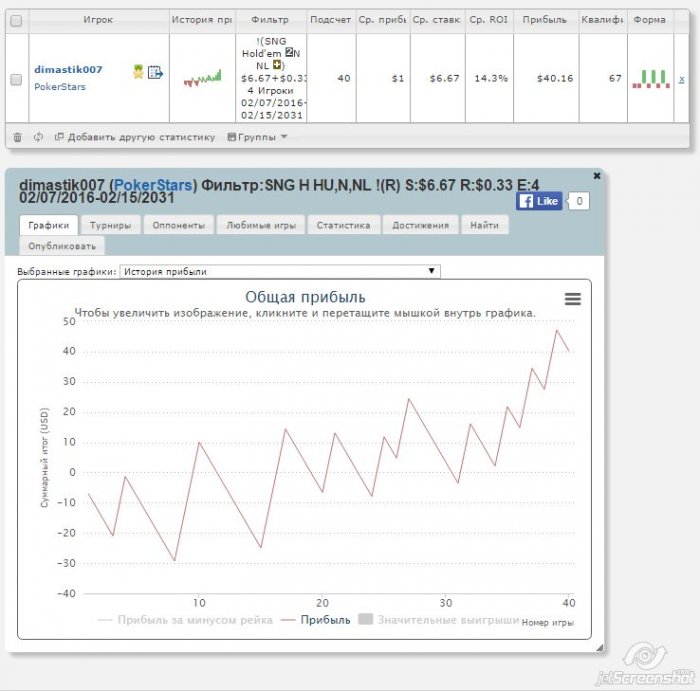Screen dimensions: 700x691
Task: Remove the dimastik007 row with the x link
Action: click(681, 80)
